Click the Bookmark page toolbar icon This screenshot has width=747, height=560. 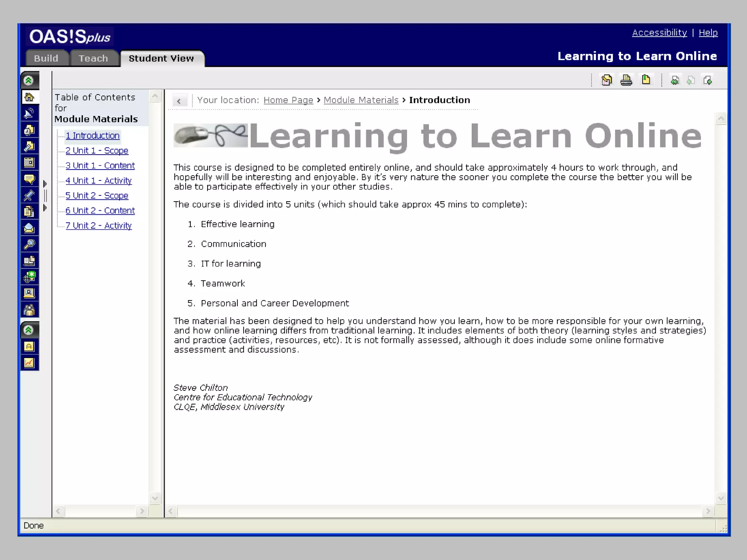coord(646,80)
